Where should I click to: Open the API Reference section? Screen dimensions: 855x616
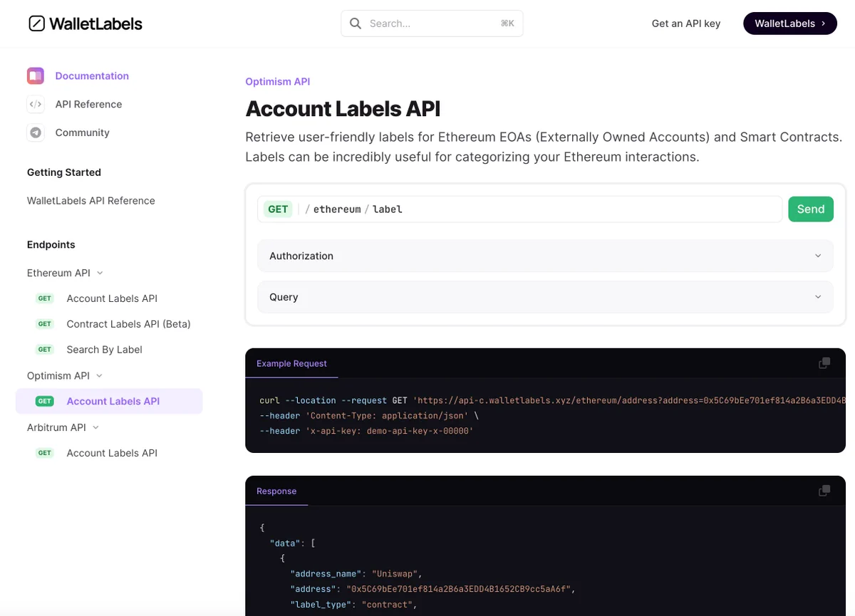click(88, 104)
